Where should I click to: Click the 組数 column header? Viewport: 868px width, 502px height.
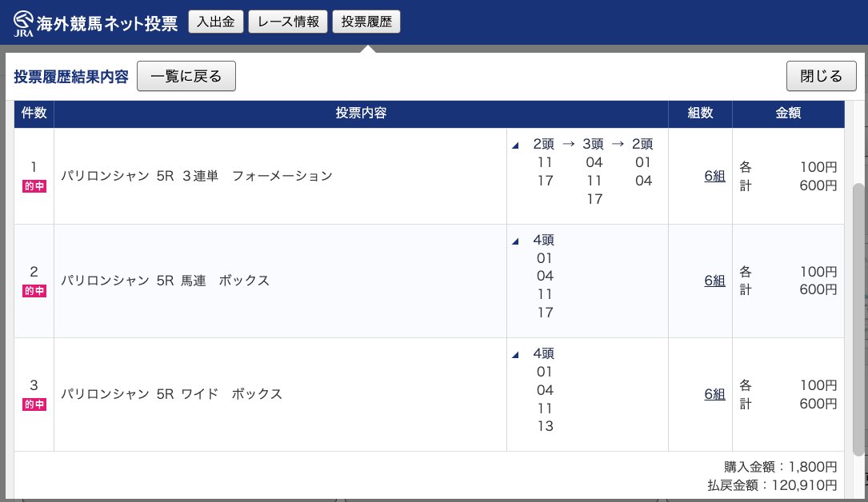(x=700, y=114)
